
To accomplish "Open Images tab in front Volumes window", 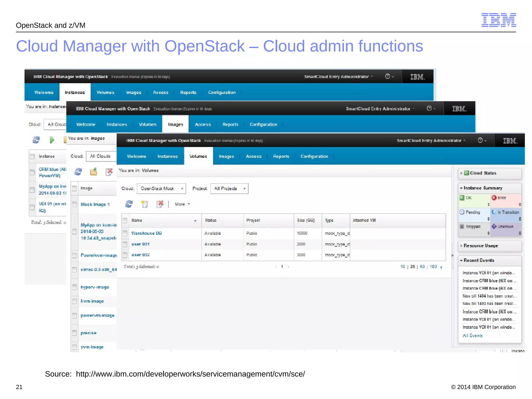I will click(227, 156).
